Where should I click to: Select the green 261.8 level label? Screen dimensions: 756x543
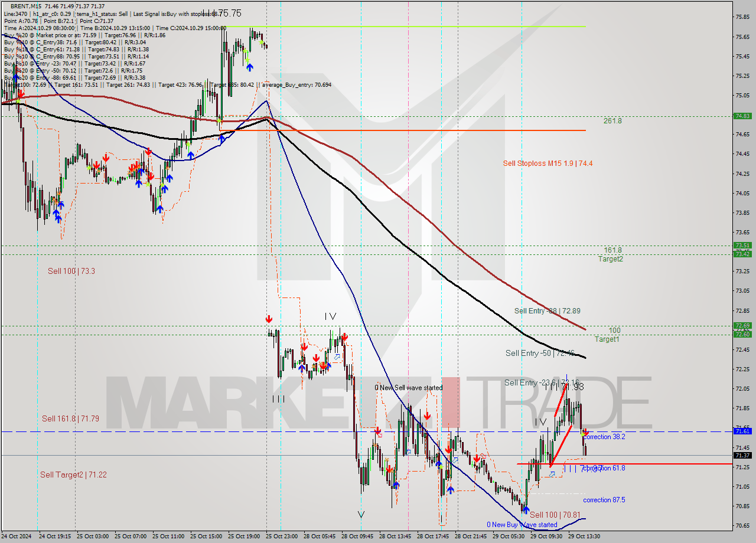612,121
